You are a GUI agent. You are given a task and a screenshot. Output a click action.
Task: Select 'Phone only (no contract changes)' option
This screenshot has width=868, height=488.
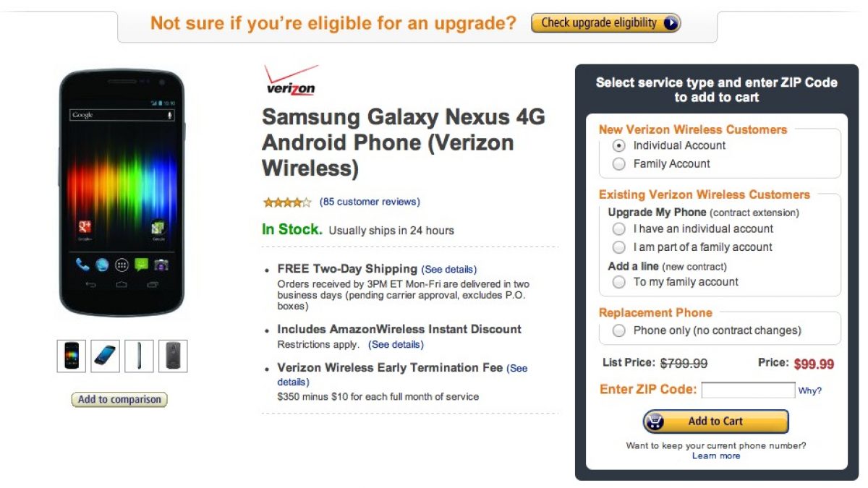click(618, 330)
